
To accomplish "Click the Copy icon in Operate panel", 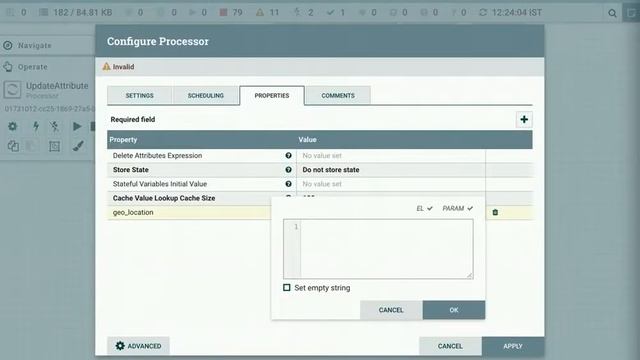I will coord(13,146).
